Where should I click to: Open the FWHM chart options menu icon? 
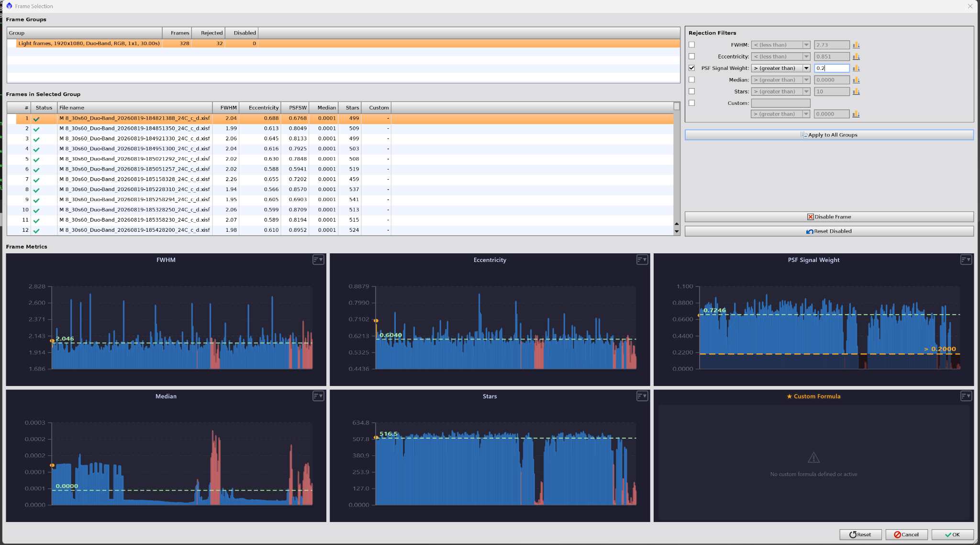click(x=318, y=260)
